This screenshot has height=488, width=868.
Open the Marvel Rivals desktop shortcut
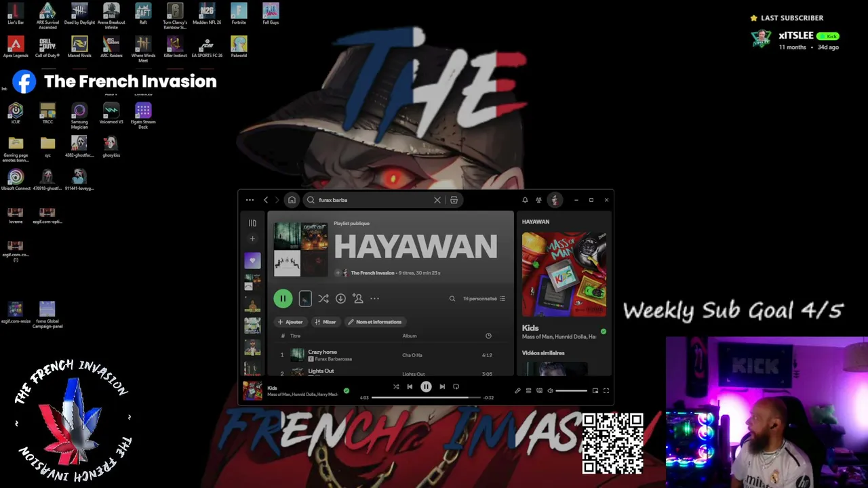click(x=79, y=47)
